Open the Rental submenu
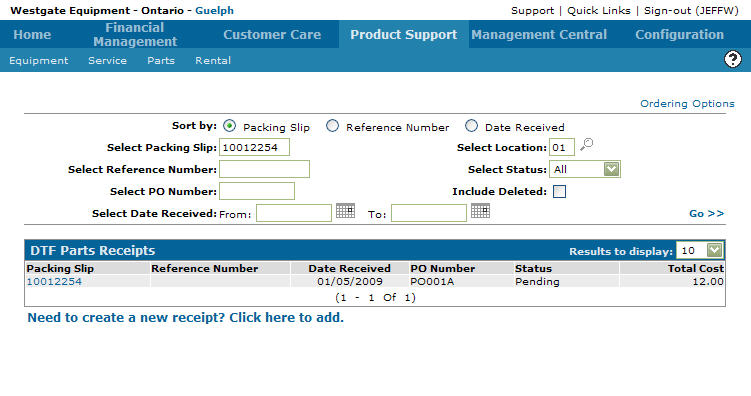The image size is (751, 396). tap(213, 61)
